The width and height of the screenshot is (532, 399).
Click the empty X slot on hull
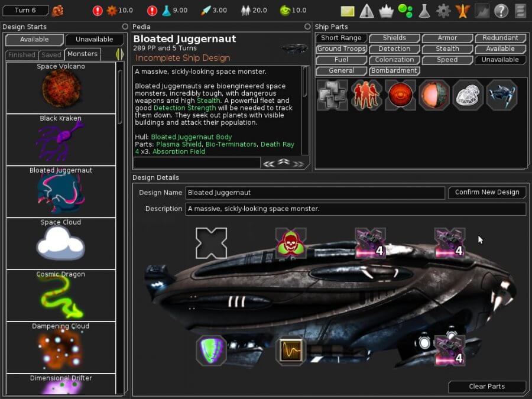click(211, 243)
